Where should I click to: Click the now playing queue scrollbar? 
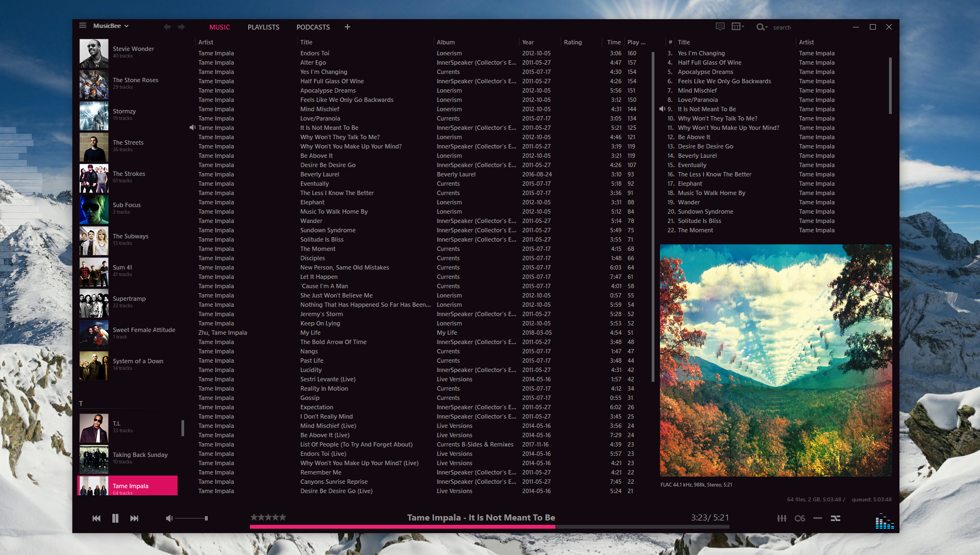click(x=890, y=85)
